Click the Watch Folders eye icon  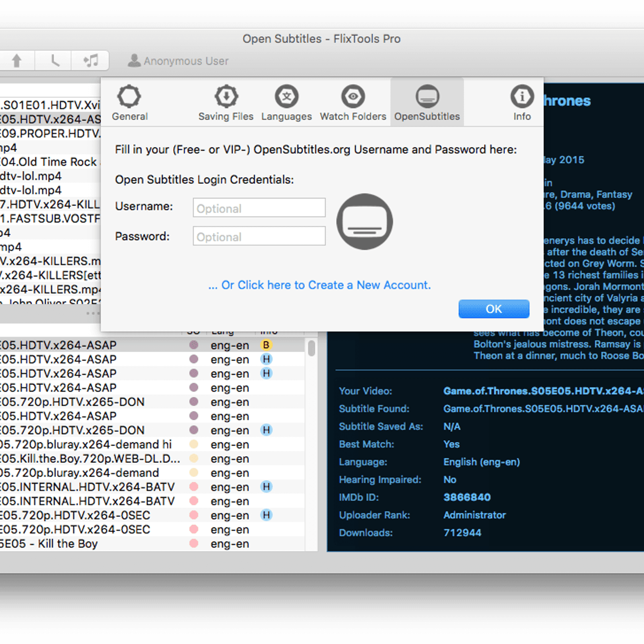[353, 96]
